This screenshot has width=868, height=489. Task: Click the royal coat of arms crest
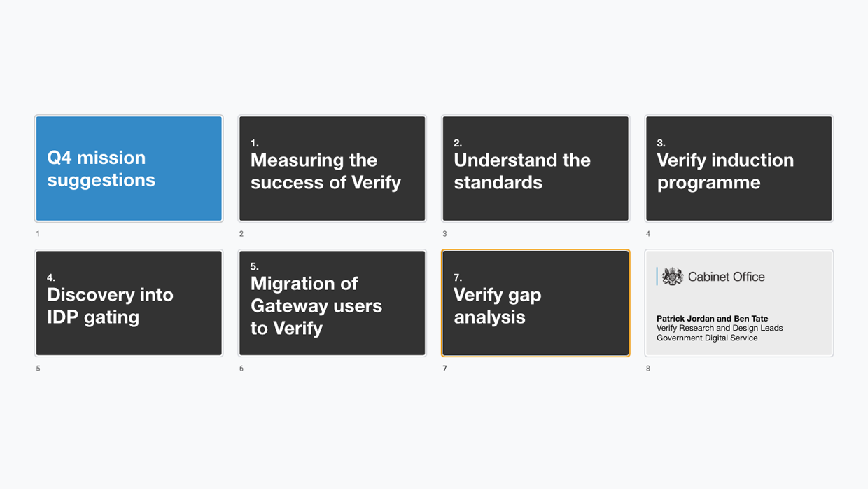[x=673, y=277]
